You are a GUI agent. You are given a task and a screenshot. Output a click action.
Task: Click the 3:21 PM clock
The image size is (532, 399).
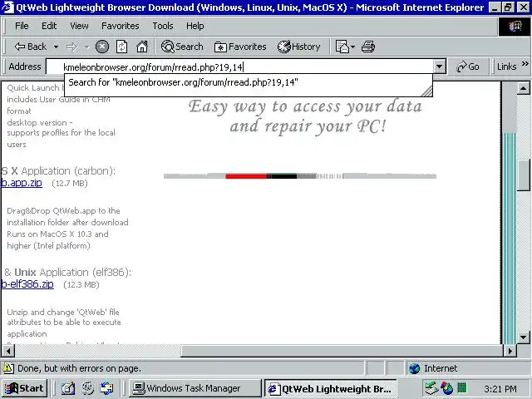pos(500,389)
